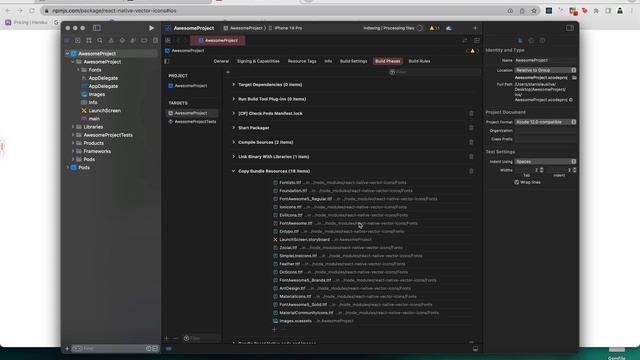Image resolution: width=640 pixels, height=360 pixels.
Task: Open the Location dropdown in inspector
Action: (x=545, y=70)
